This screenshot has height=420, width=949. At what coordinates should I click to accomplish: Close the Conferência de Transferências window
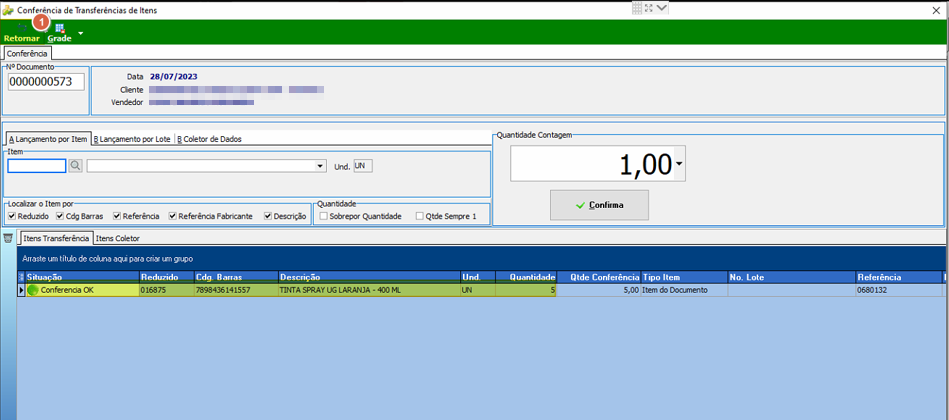click(936, 10)
